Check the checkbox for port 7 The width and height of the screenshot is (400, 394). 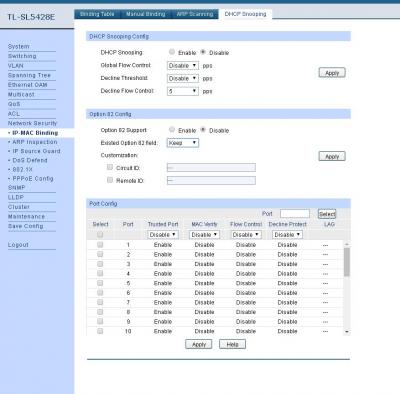(100, 302)
